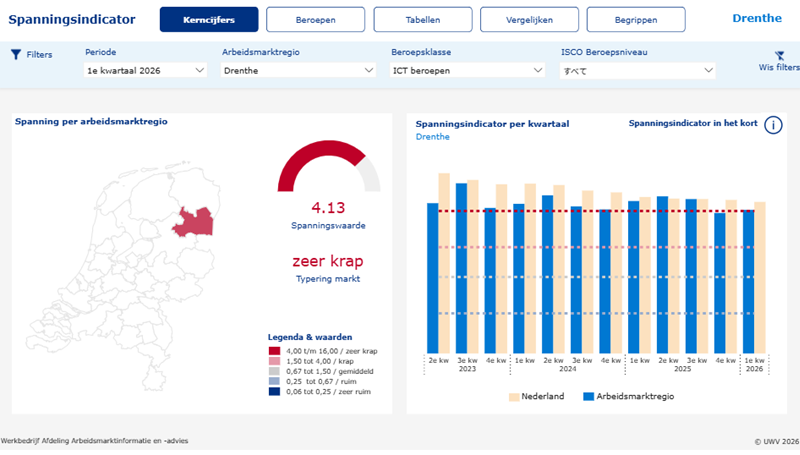Click the Spanningsindicator page title

click(72, 19)
